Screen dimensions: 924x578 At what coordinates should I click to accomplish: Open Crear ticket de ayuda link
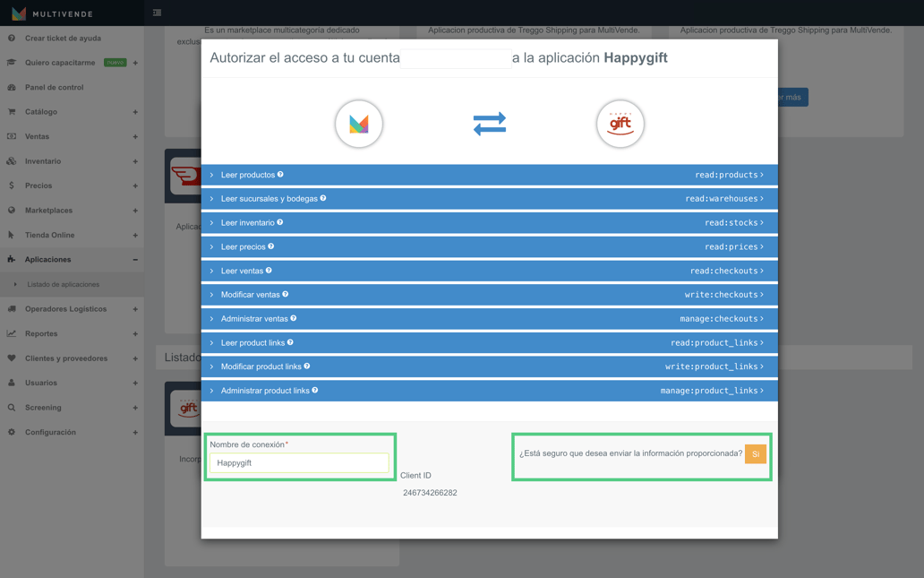(x=63, y=38)
